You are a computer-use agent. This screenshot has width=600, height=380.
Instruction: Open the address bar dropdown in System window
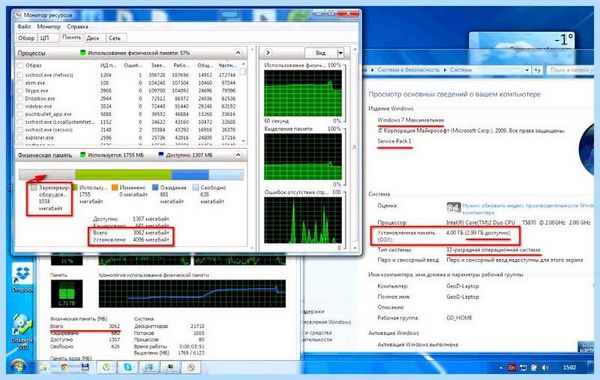click(x=527, y=70)
